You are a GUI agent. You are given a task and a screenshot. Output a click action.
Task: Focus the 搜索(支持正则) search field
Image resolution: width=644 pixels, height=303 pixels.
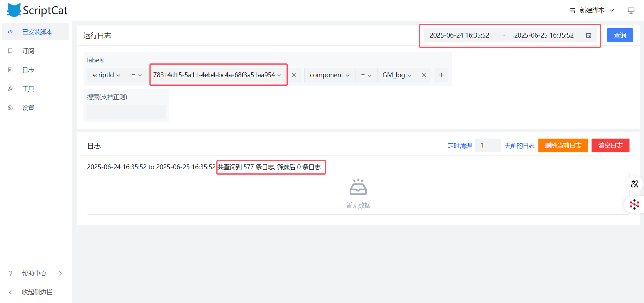pos(126,112)
